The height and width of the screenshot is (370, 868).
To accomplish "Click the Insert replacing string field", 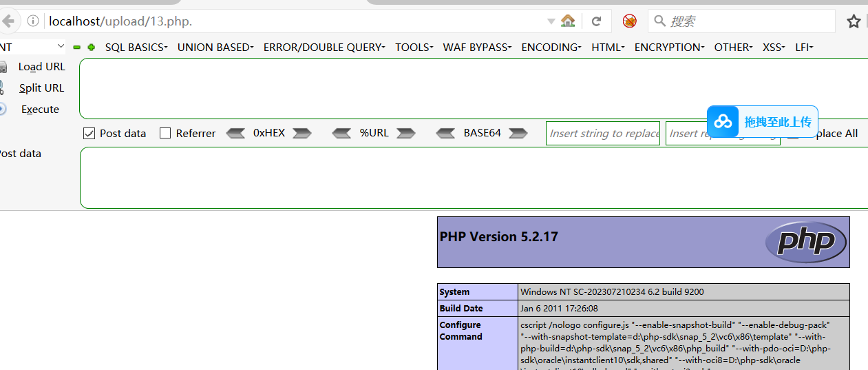I will 723,134.
